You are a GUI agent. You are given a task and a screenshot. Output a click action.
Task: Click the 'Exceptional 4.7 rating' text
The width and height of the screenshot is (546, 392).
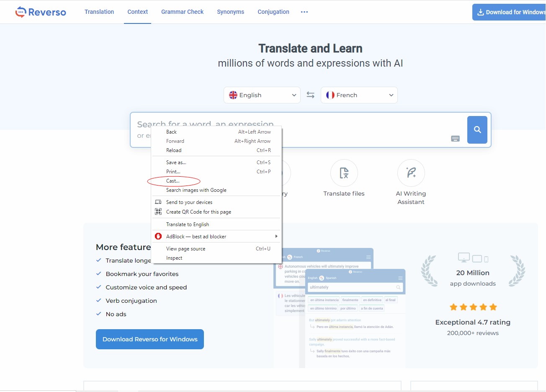point(473,322)
